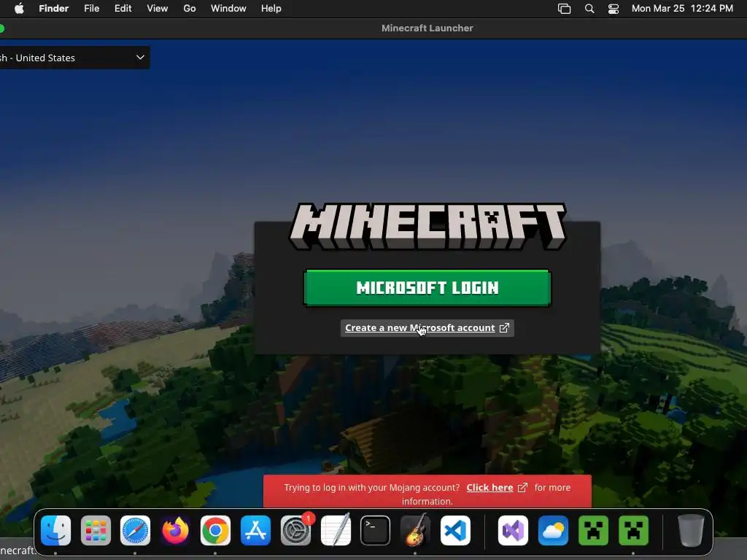Click external link icon beside Click here

(522, 487)
